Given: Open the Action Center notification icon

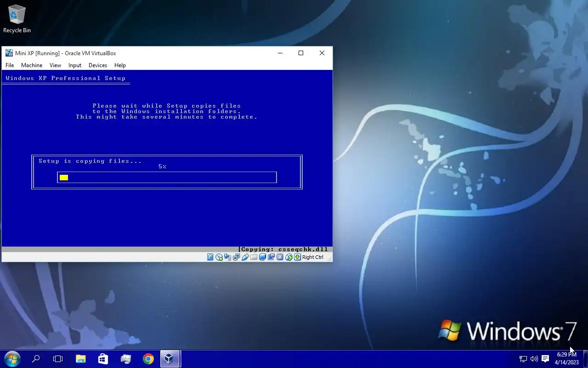Looking at the screenshot, I should click(x=545, y=359).
